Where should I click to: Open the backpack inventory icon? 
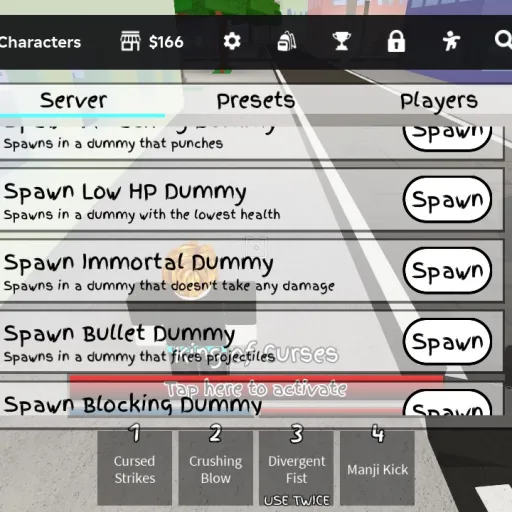(x=287, y=42)
